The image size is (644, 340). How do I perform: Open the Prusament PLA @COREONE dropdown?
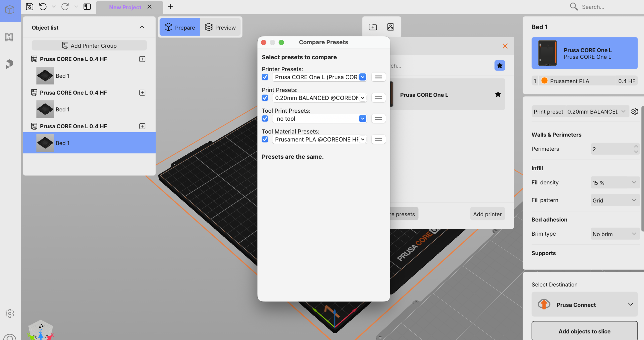319,139
